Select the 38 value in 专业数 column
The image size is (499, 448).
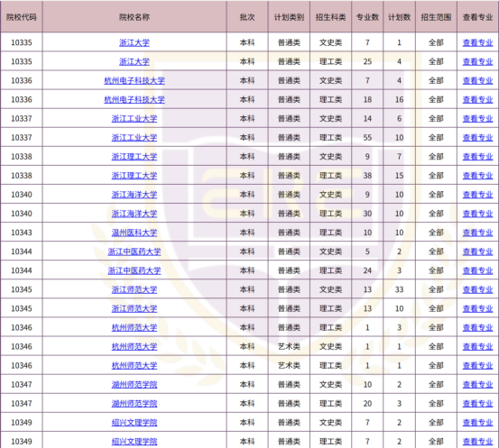click(x=367, y=176)
